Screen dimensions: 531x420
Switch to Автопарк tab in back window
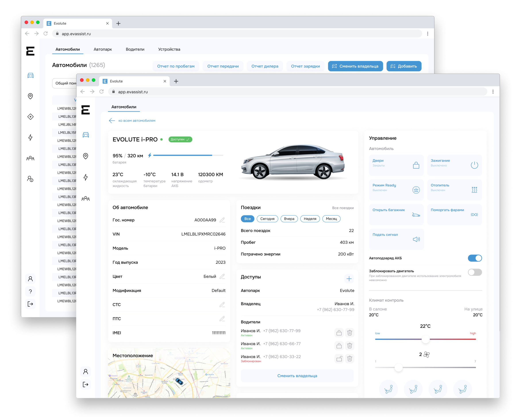tap(103, 49)
